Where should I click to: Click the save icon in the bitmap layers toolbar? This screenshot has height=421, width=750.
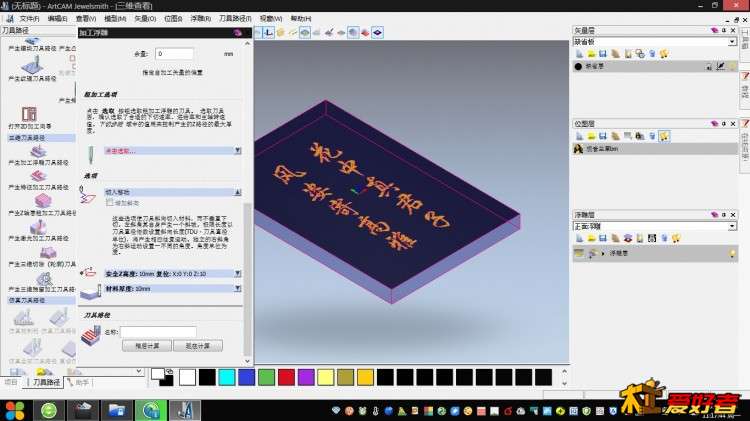tap(603, 136)
